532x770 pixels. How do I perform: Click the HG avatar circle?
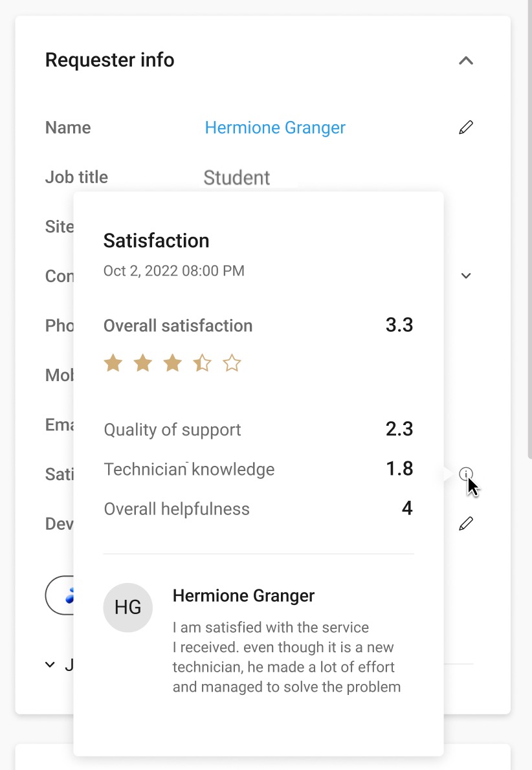[127, 608]
